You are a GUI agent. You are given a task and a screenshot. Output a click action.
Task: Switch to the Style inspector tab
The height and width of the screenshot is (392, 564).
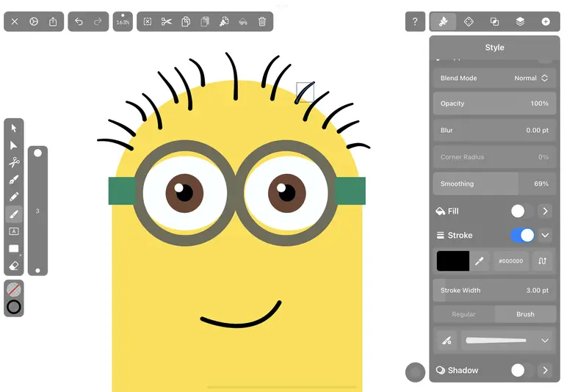(443, 21)
